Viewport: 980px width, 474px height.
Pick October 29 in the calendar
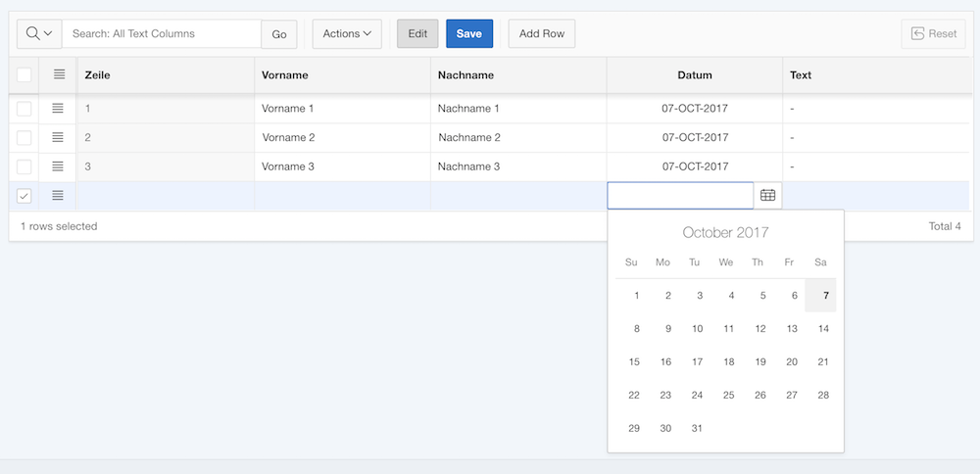631,428
